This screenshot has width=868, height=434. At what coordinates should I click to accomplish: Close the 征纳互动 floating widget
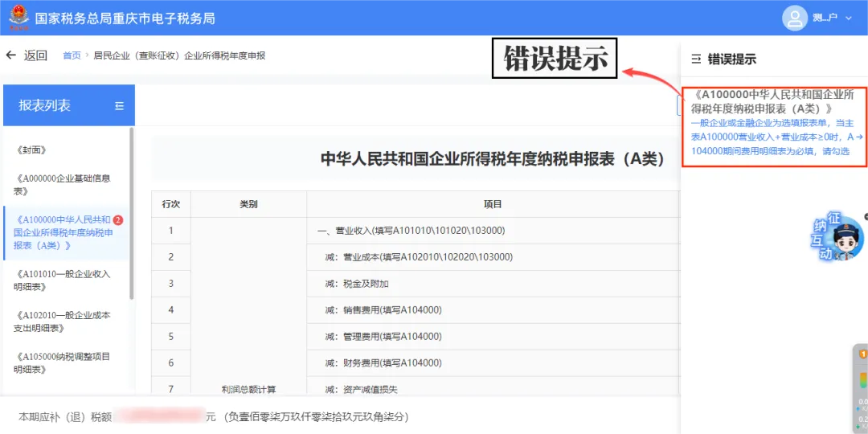[866, 216]
